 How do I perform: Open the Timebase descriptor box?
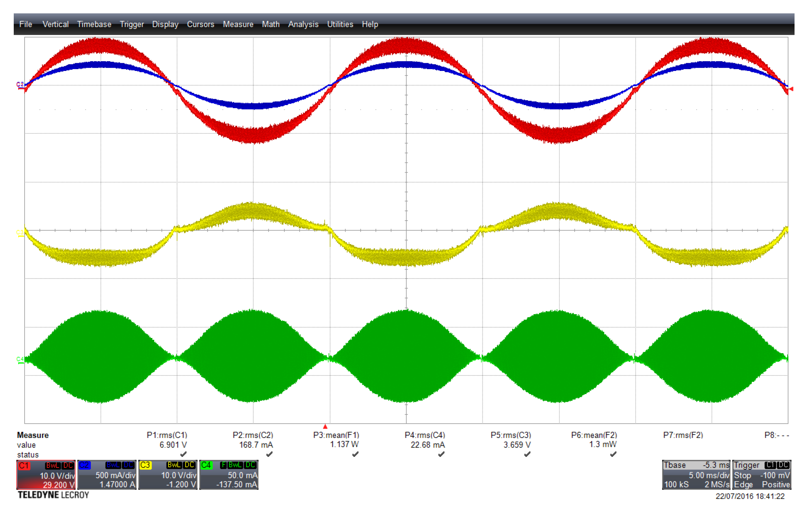pos(696,475)
